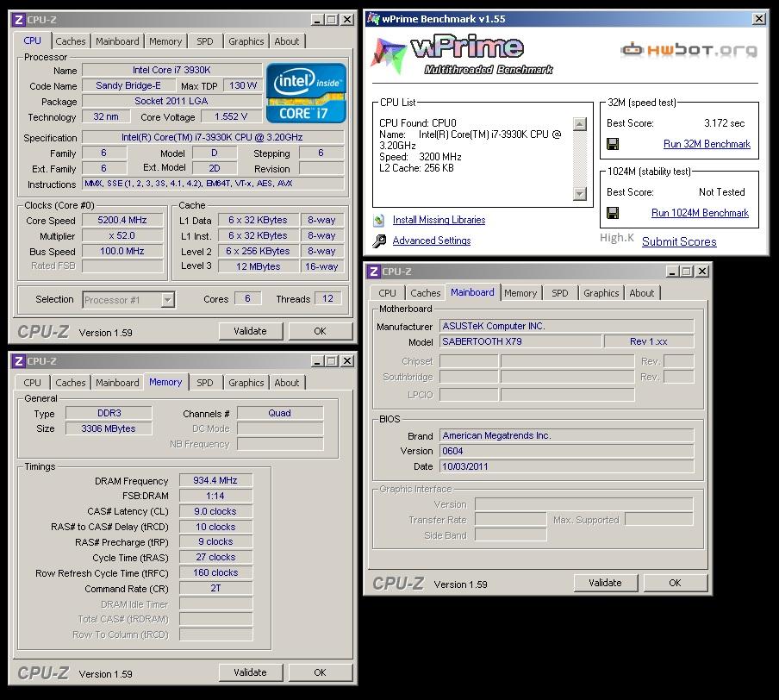Open Graphics tab in the Memory window
This screenshot has height=700, width=779.
pos(246,383)
